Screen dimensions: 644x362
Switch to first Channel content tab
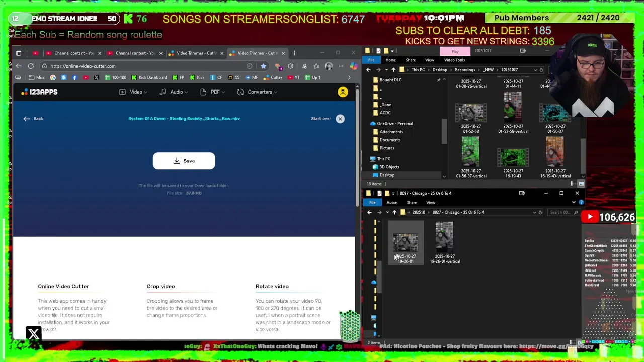[74, 53]
